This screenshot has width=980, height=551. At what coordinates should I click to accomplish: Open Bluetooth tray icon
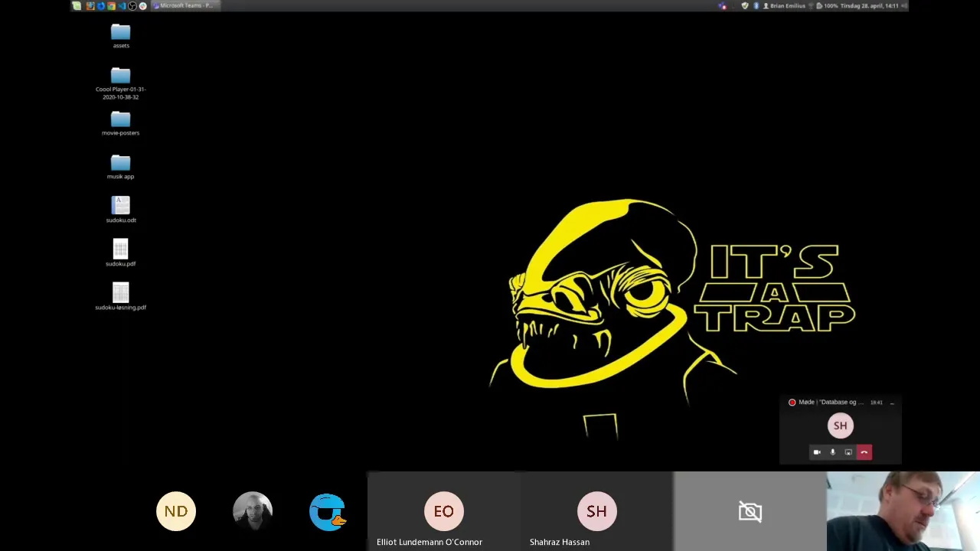pos(756,5)
